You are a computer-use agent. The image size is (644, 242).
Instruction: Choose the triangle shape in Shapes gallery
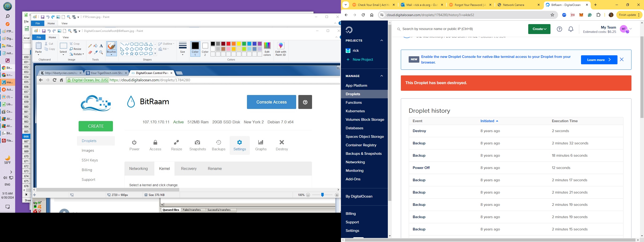(x=151, y=44)
